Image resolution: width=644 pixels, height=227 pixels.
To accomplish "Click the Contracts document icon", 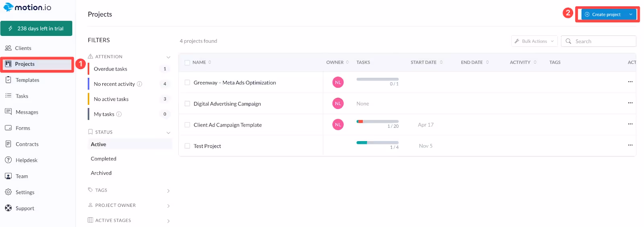I will (x=8, y=144).
